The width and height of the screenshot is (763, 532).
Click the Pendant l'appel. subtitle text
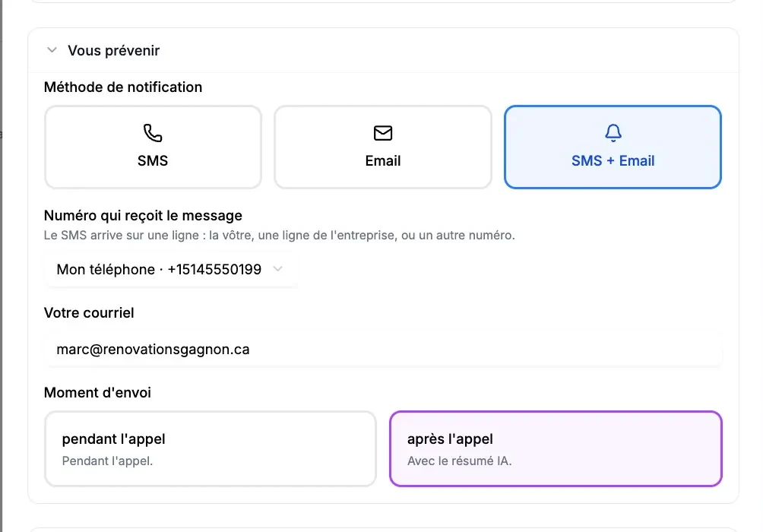coord(108,461)
